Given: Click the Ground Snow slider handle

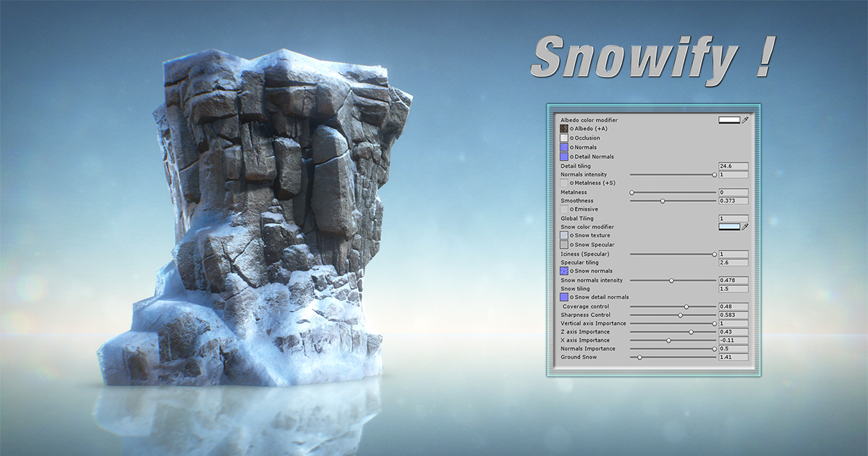Looking at the screenshot, I should [x=639, y=358].
